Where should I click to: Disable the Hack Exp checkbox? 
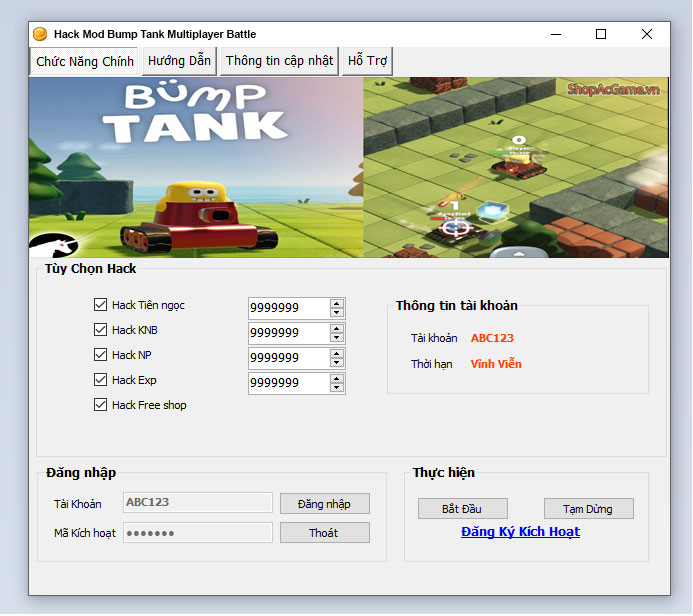100,380
